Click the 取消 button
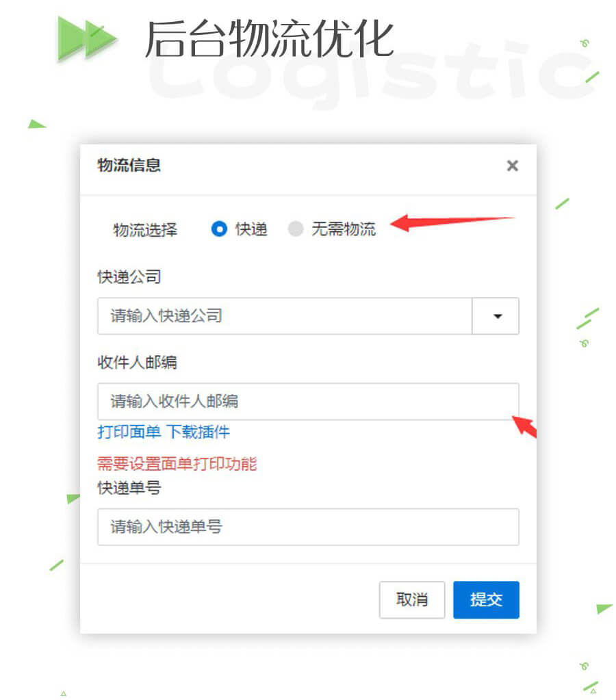 (412, 599)
